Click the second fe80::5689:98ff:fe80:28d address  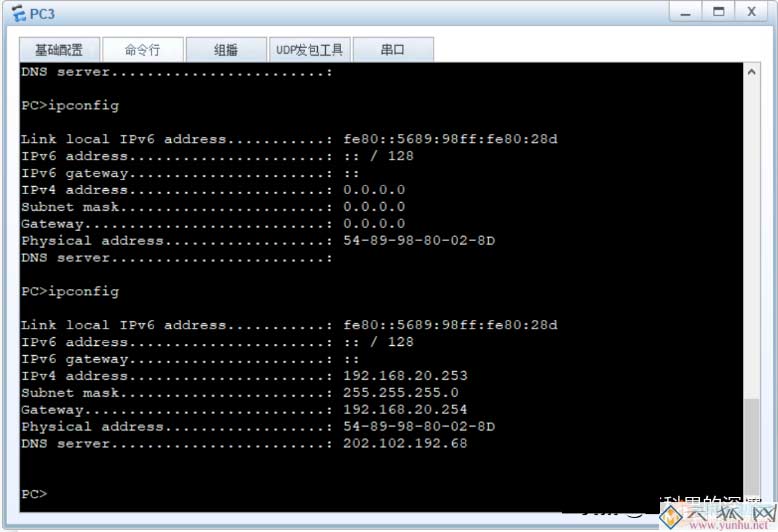point(450,325)
